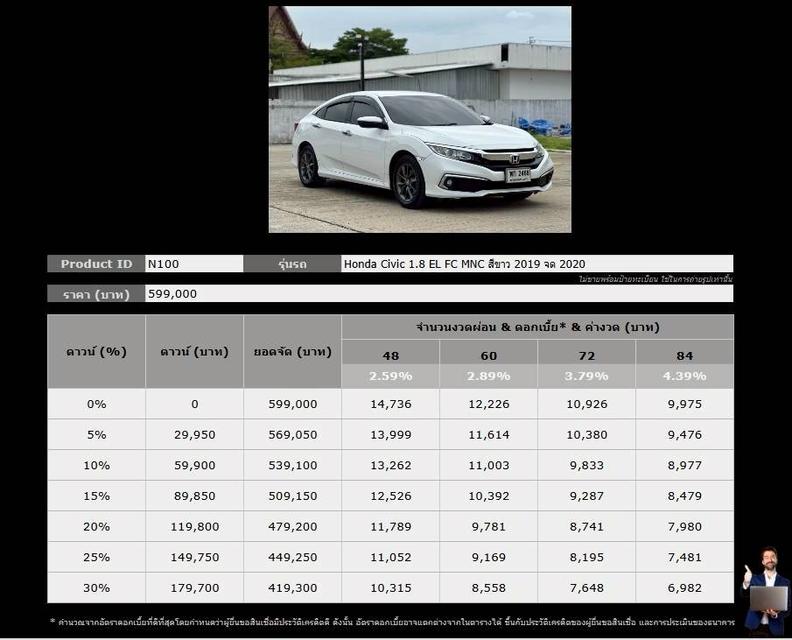This screenshot has width=792, height=640.
Task: Click the 48 installments column header
Action: click(390, 355)
